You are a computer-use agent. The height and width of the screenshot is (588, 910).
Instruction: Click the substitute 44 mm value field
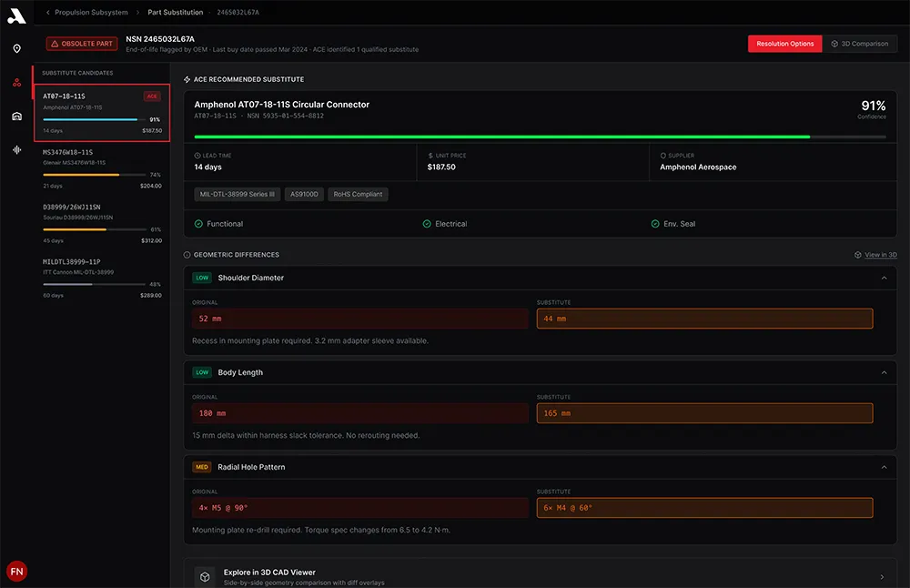click(704, 319)
